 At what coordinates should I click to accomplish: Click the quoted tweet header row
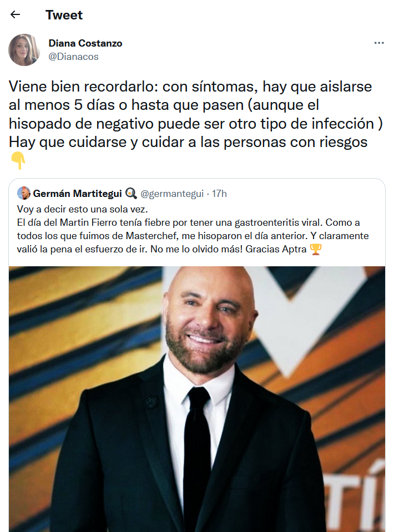point(122,194)
